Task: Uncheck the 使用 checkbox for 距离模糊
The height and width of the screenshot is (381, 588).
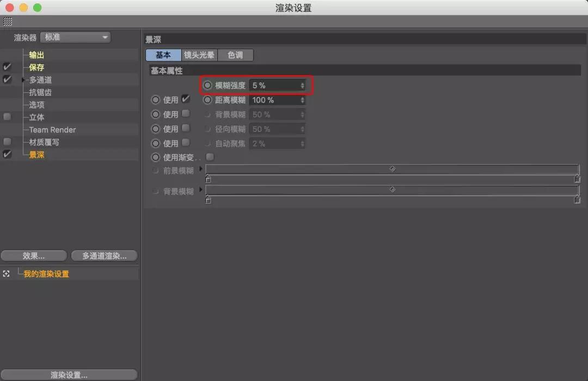Action: [186, 99]
